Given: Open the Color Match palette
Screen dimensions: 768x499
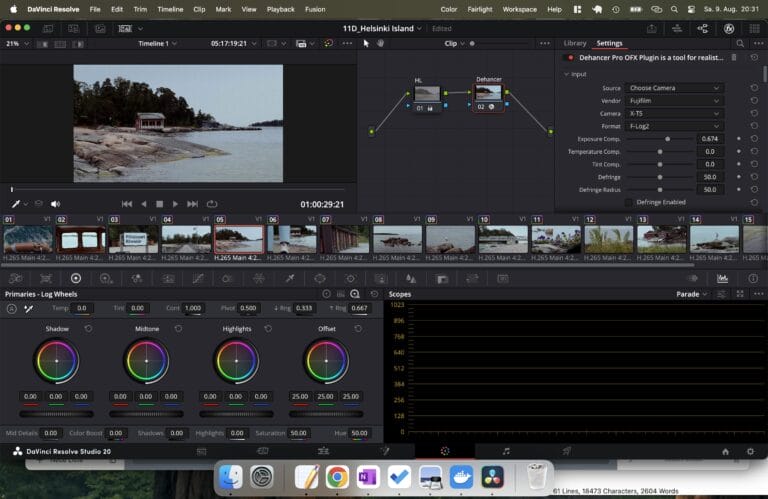Looking at the screenshot, I should [46, 279].
